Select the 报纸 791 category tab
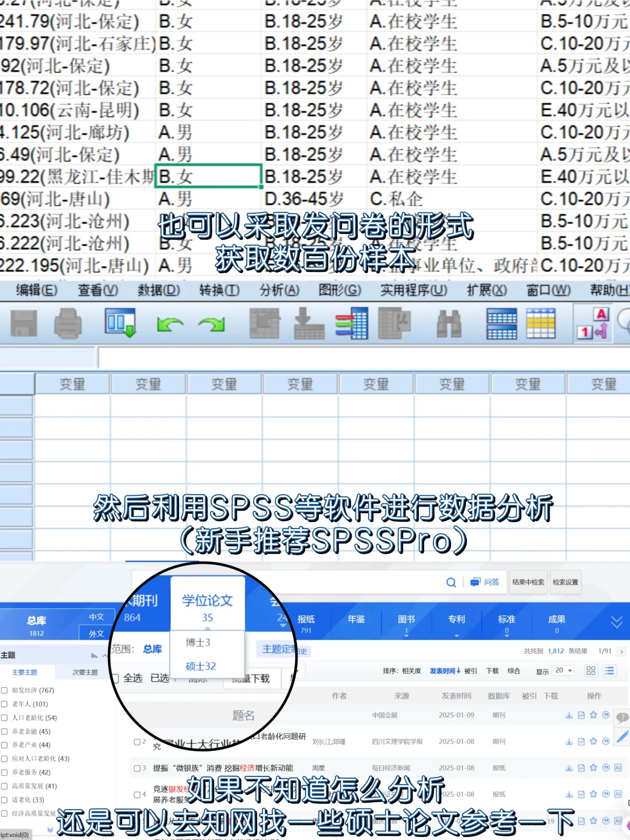 (x=306, y=624)
